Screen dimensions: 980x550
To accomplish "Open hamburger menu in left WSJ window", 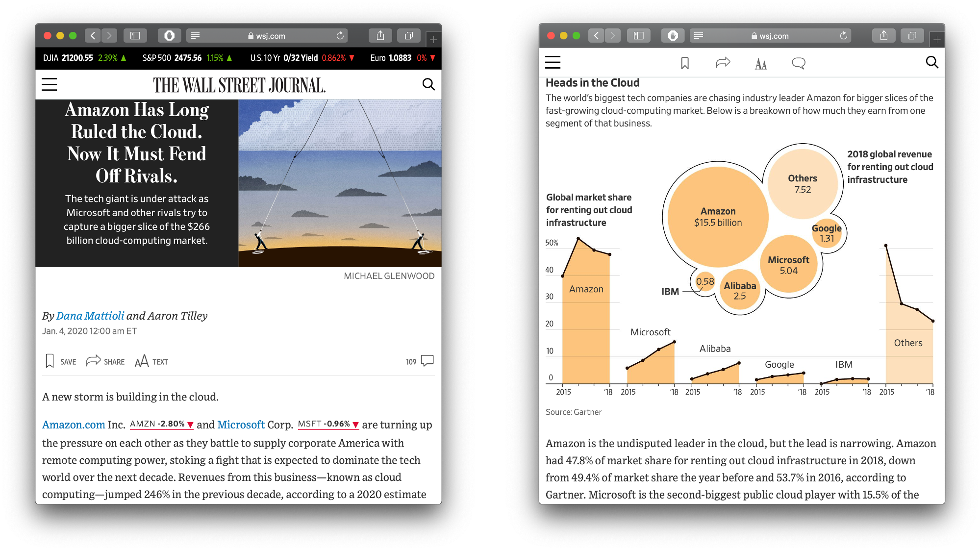I will click(x=49, y=84).
